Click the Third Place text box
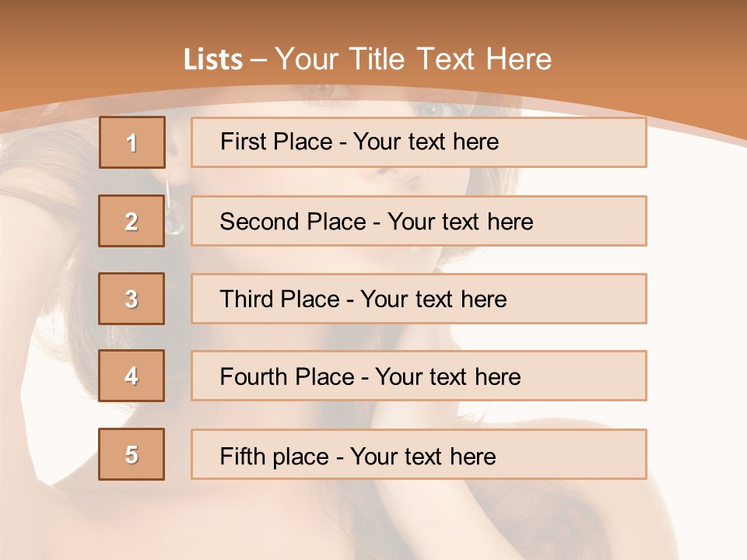 coord(419,299)
